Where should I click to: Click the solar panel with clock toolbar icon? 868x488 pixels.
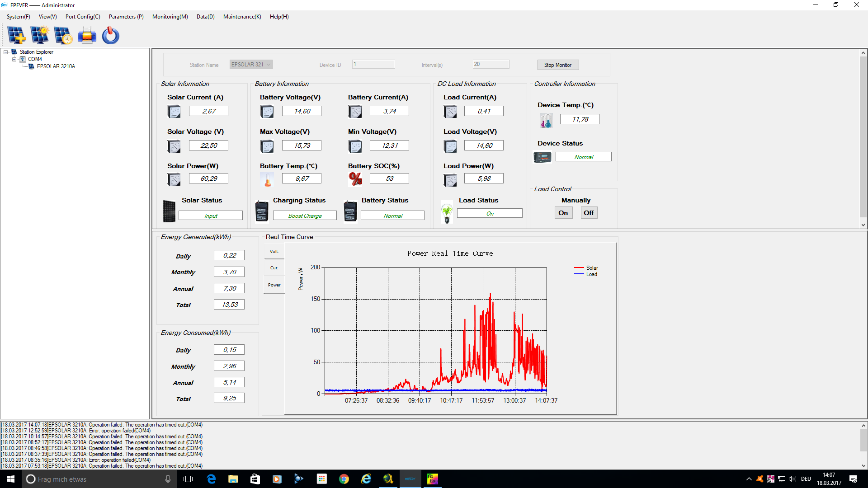tap(63, 35)
